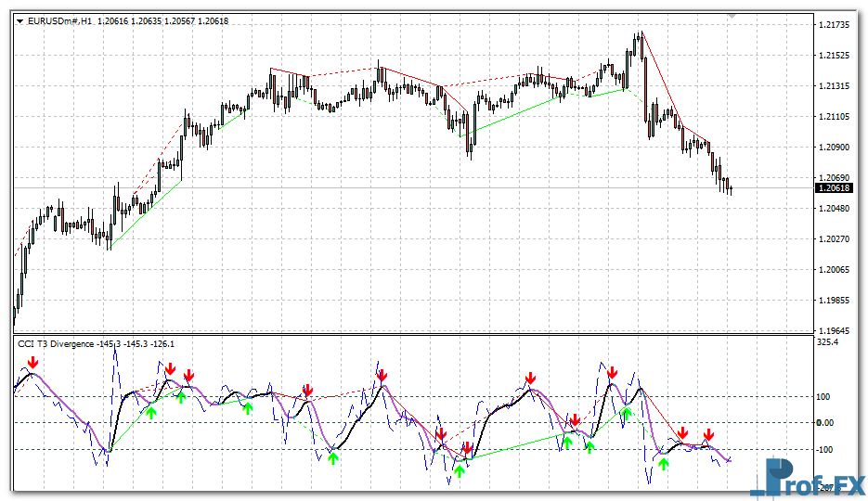The image size is (868, 501).
Task: Click the 1.20900 value on the price scale
Action: [x=835, y=148]
